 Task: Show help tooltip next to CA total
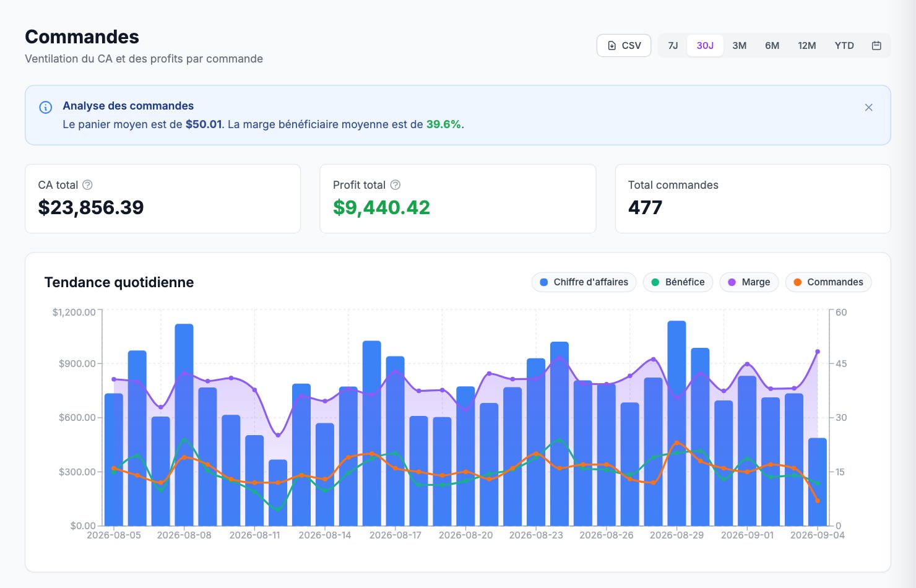click(x=88, y=184)
